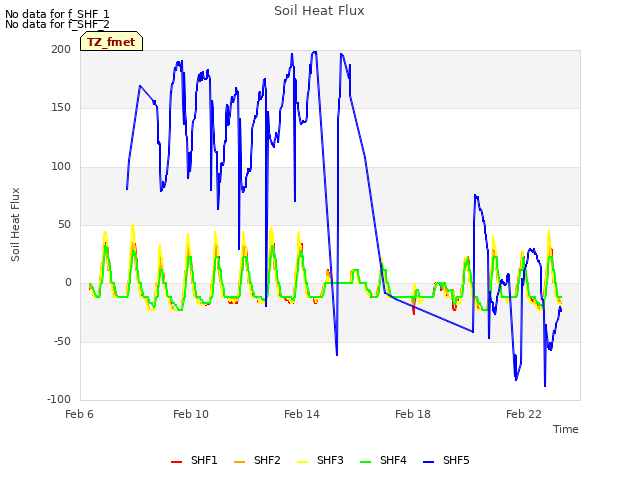
Task: Toggle SHF4 series in the legend
Action: pos(383,460)
